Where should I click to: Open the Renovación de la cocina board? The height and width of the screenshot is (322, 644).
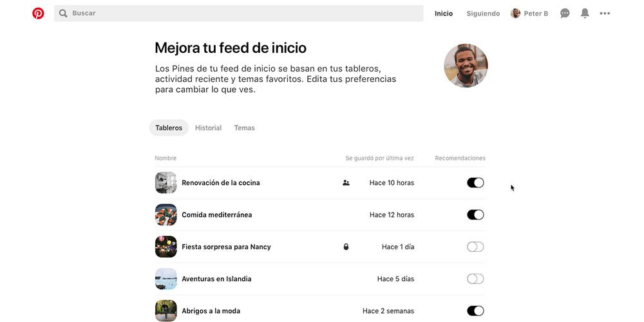(x=220, y=183)
